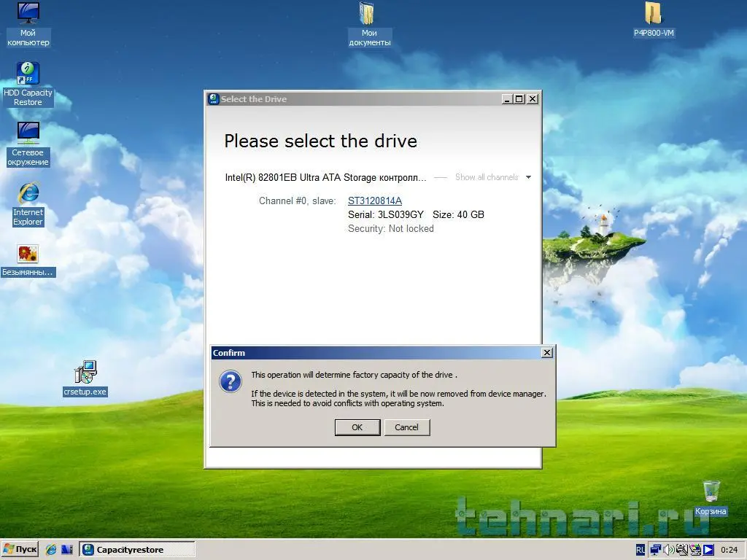
Task: Select the Корзина recycle bin icon
Action: click(x=711, y=498)
